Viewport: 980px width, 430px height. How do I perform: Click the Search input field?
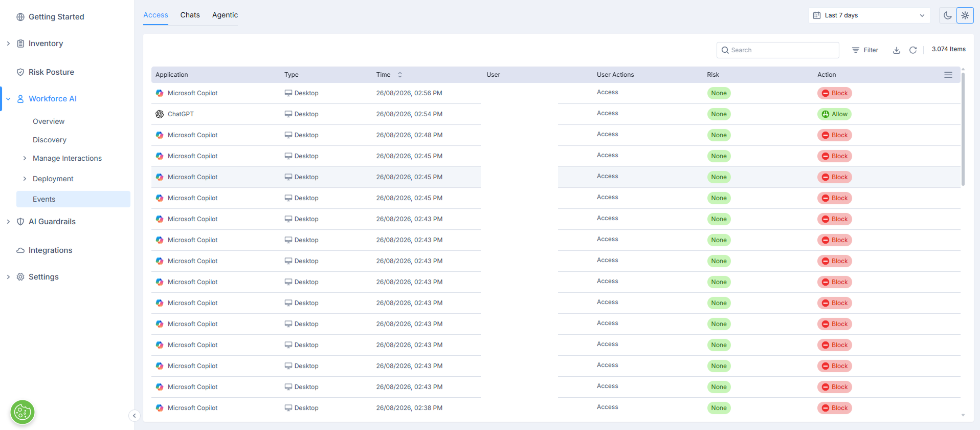[777, 50]
